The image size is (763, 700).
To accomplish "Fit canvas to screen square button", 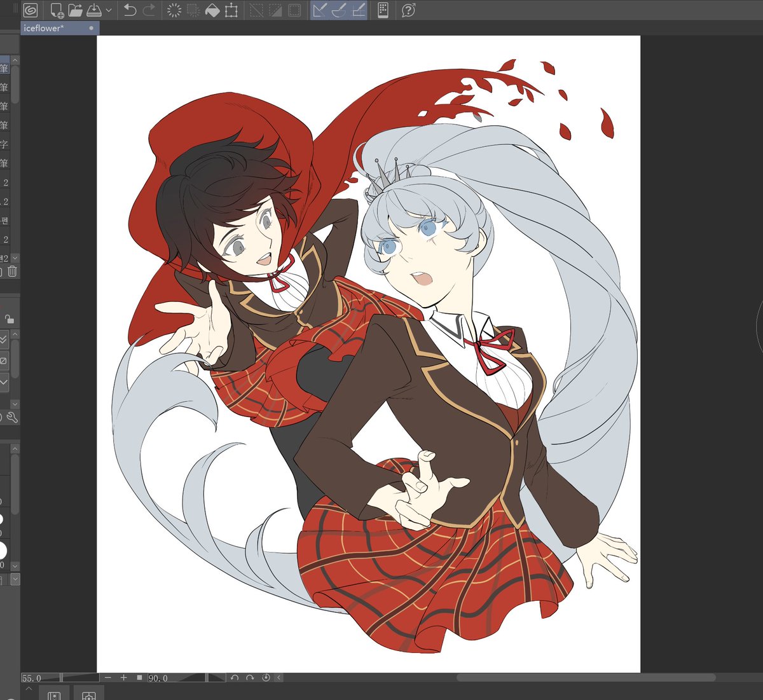I will point(139,678).
